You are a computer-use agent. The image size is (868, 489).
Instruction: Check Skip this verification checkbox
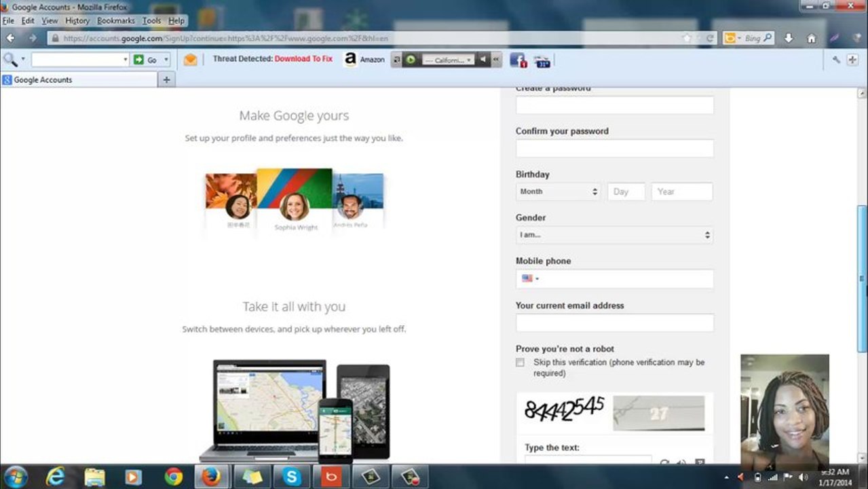[520, 363]
